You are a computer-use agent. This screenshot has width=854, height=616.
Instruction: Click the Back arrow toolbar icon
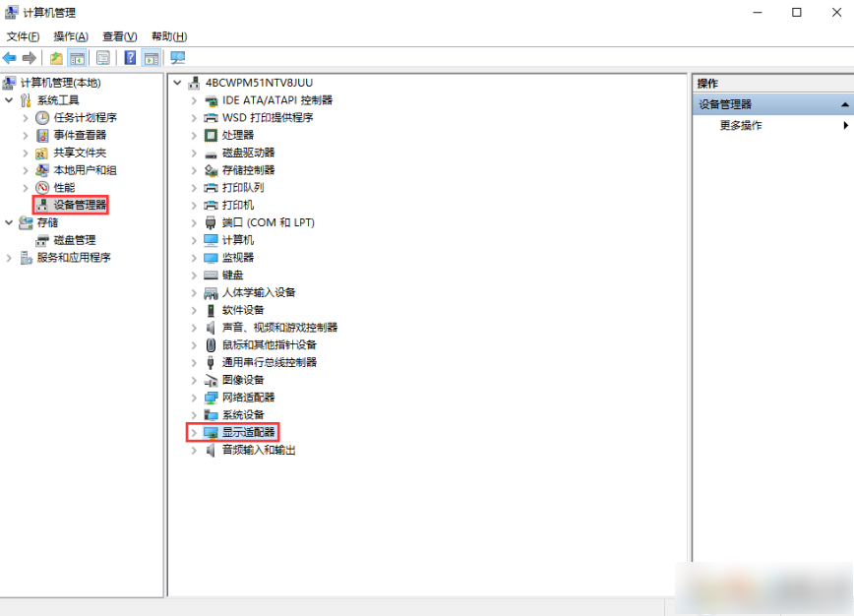click(x=10, y=58)
